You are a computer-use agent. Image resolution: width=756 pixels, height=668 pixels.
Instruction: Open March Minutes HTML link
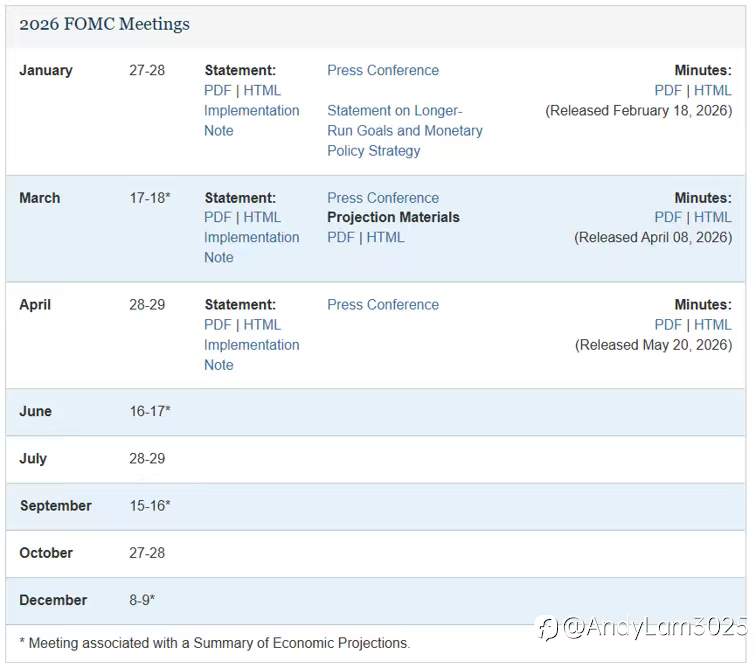click(713, 217)
